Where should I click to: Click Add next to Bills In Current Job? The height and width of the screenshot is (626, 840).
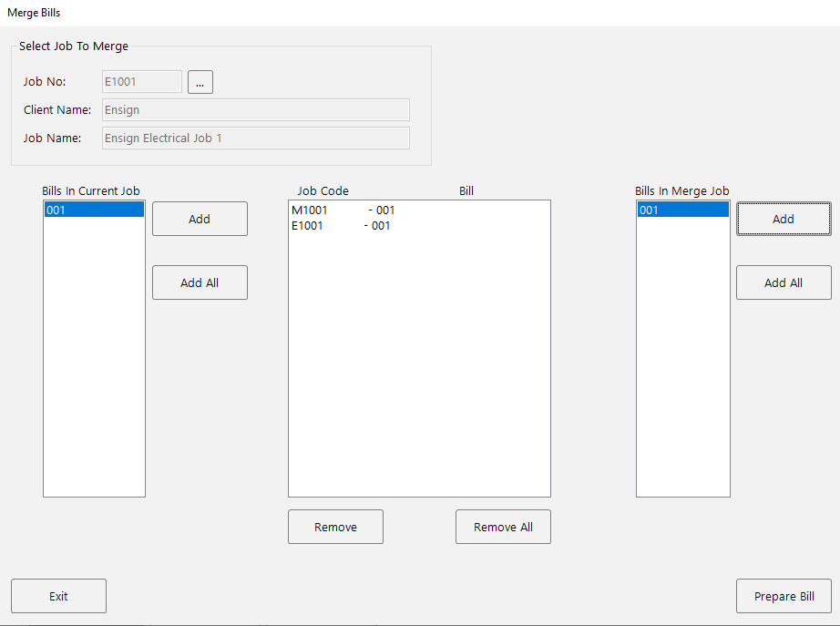tap(200, 219)
